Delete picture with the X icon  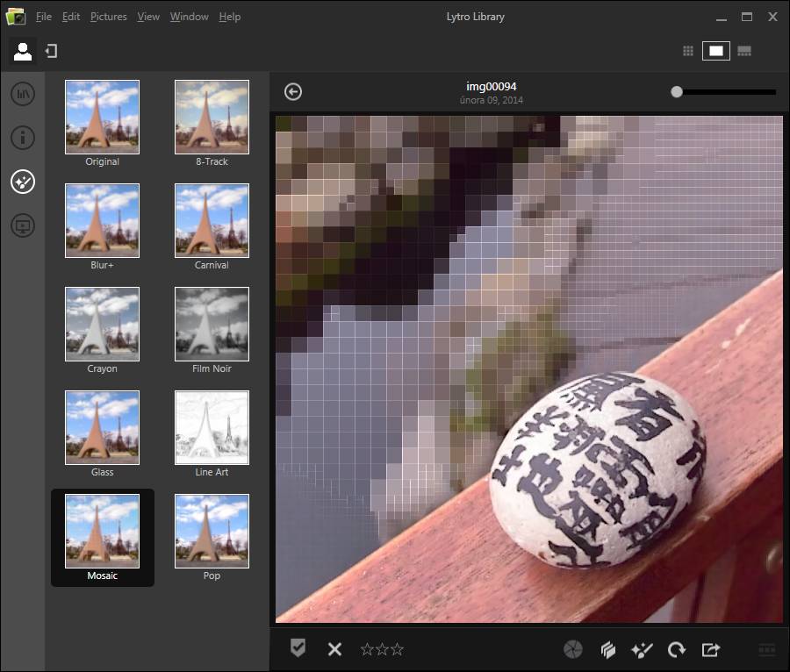click(334, 649)
